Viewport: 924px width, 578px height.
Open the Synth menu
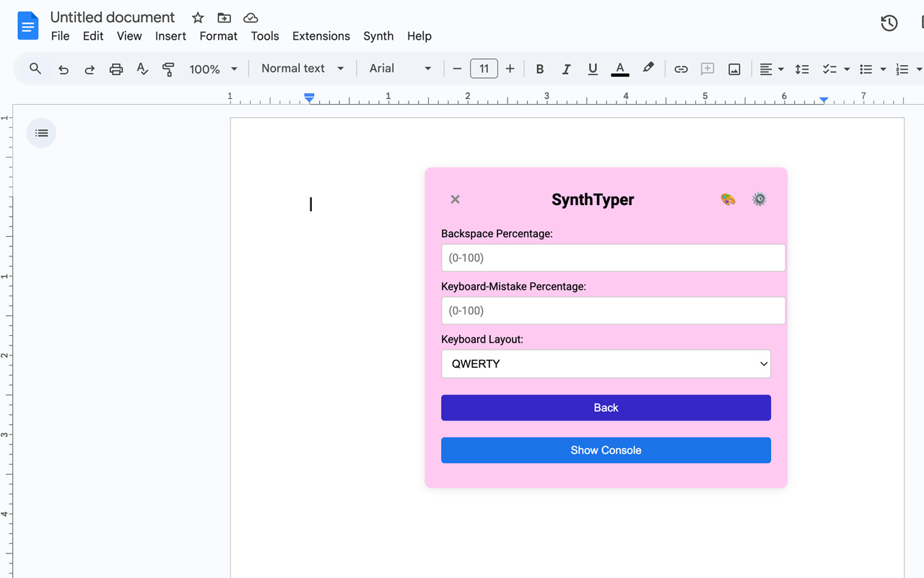coord(378,35)
